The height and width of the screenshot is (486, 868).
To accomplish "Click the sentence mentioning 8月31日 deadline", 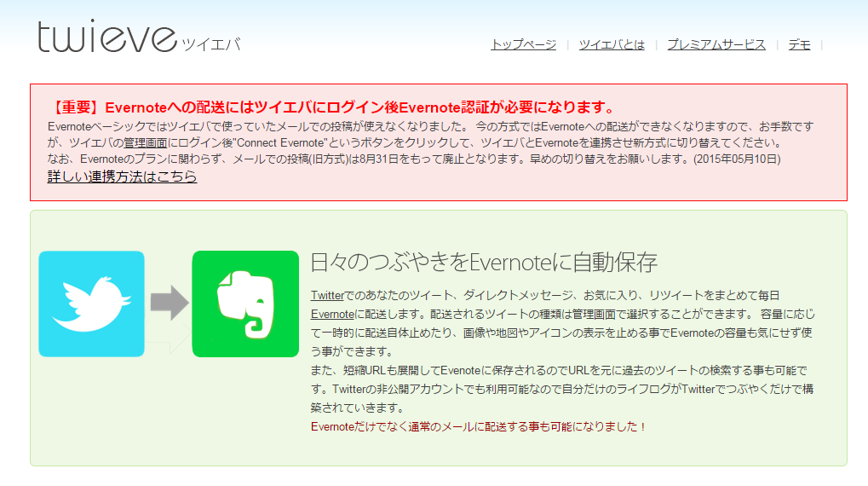I will [x=414, y=159].
